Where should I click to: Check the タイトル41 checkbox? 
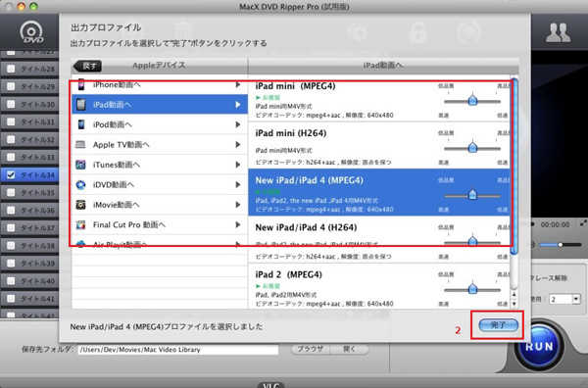click(11, 299)
